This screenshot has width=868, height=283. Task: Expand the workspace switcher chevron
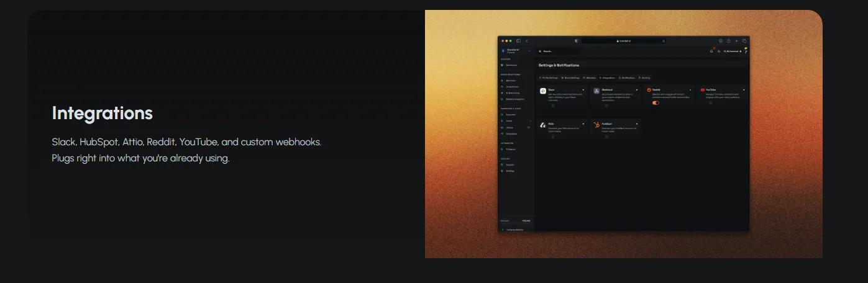[x=529, y=51]
